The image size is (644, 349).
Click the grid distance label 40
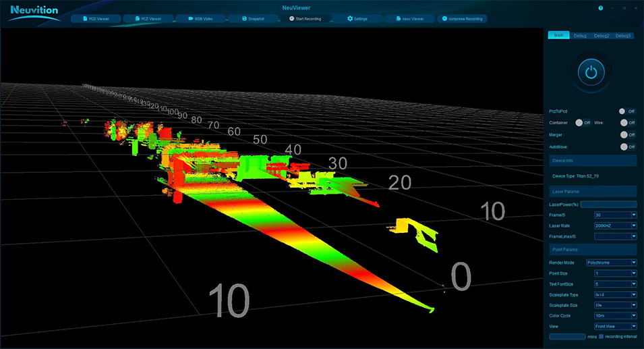tap(293, 150)
